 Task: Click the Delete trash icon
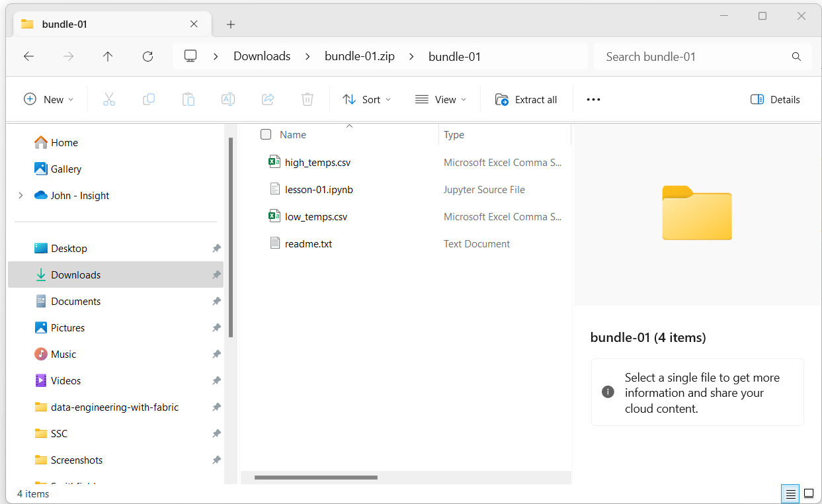[x=308, y=99]
